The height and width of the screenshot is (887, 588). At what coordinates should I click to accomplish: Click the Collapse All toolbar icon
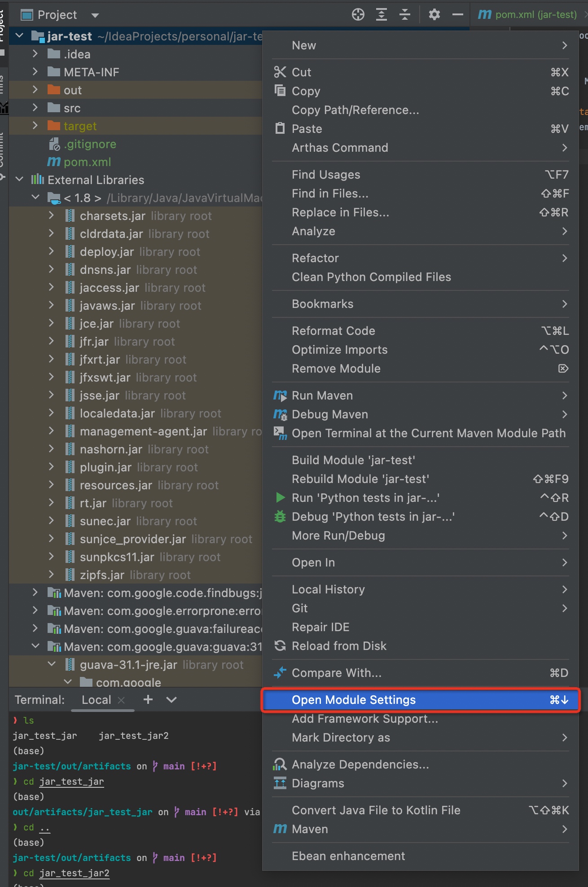405,15
